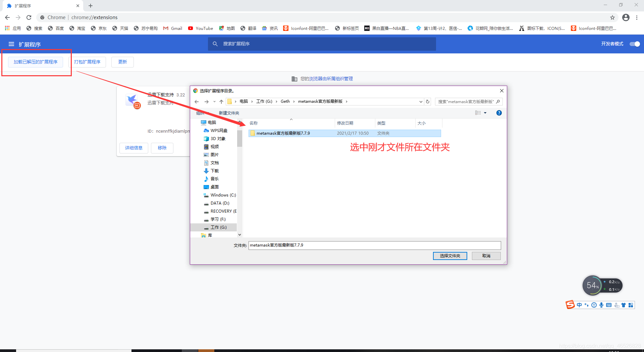
Task: Open the 淘宝 bookmark
Action: (77, 28)
